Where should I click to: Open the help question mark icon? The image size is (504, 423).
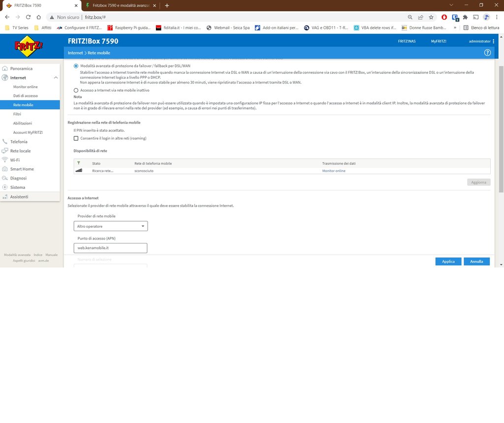pos(487,53)
